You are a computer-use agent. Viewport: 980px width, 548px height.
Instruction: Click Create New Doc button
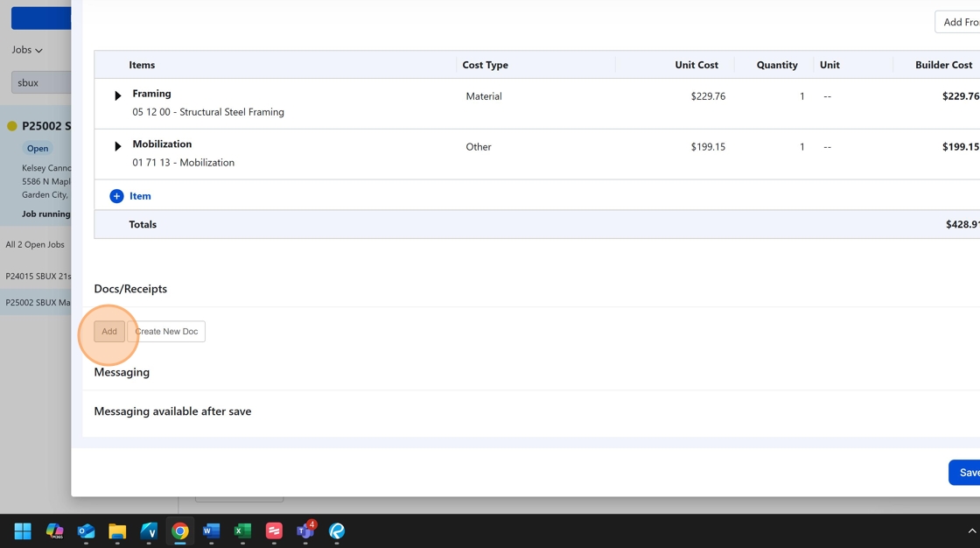(x=166, y=332)
